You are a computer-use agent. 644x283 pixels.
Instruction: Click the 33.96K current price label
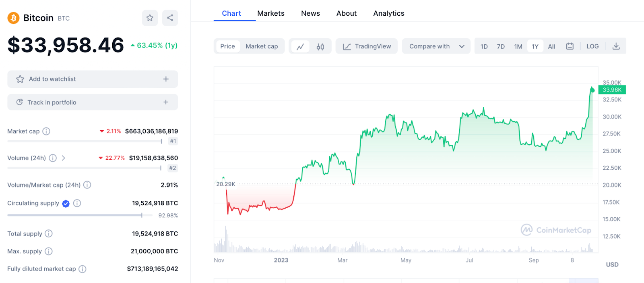[x=612, y=90]
